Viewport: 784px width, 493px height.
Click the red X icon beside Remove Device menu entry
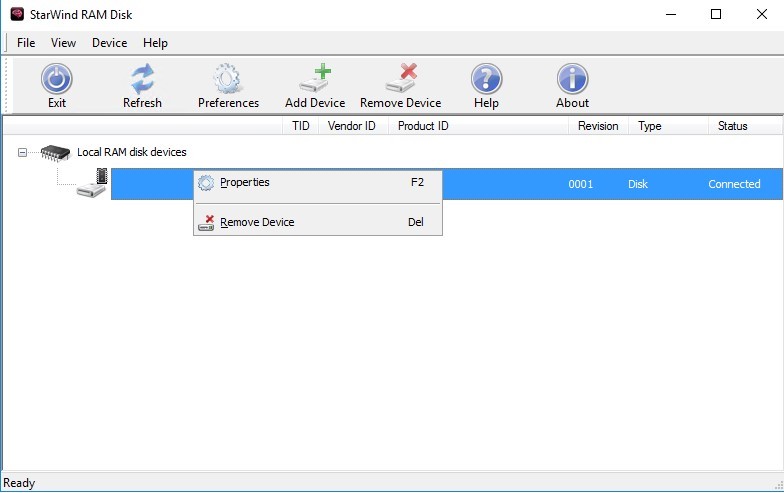206,222
